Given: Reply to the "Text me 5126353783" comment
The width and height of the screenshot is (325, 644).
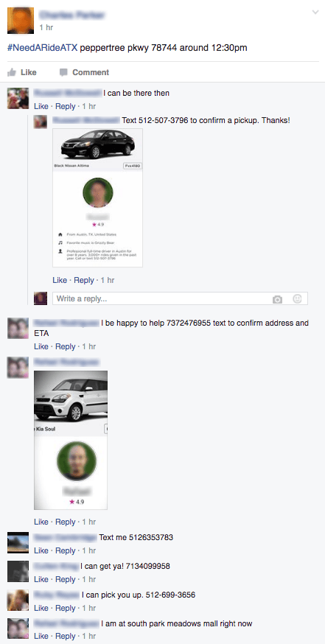Looking at the screenshot, I should click(x=65, y=550).
